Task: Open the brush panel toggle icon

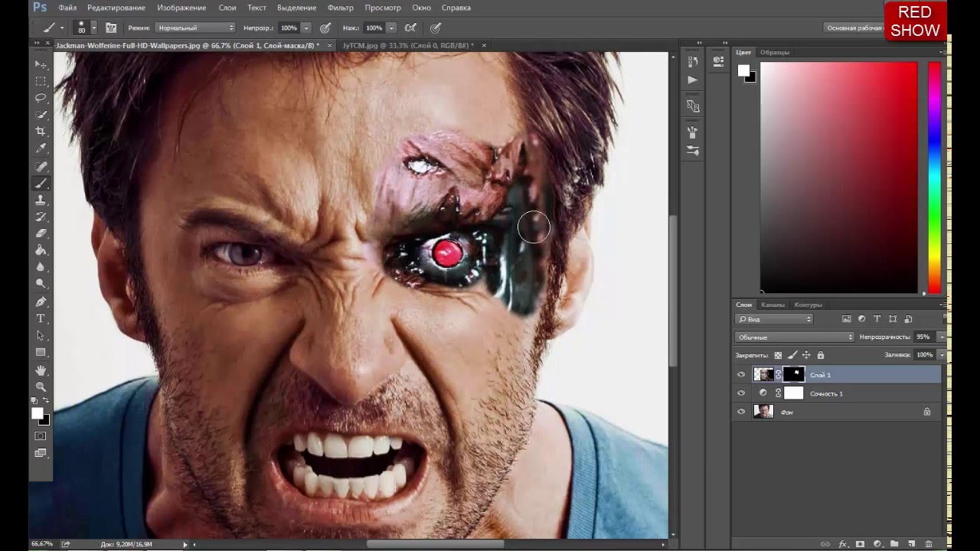Action: [111, 28]
